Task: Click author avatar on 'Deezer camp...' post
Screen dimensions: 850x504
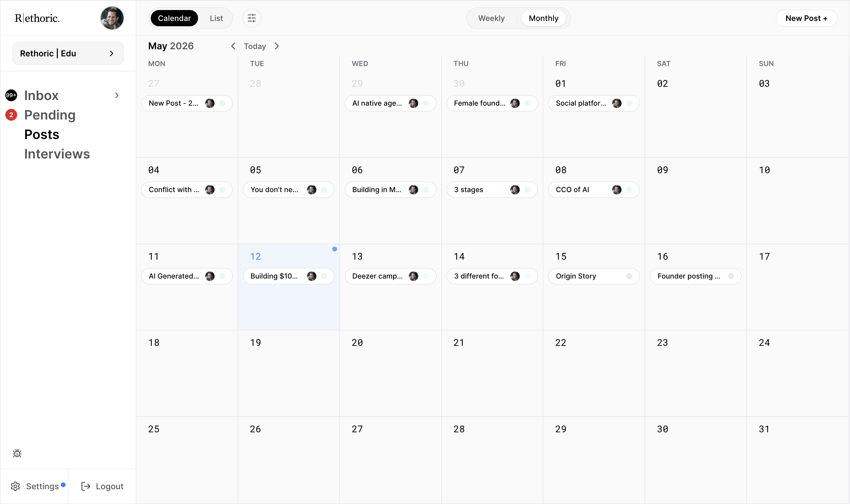Action: click(x=413, y=276)
